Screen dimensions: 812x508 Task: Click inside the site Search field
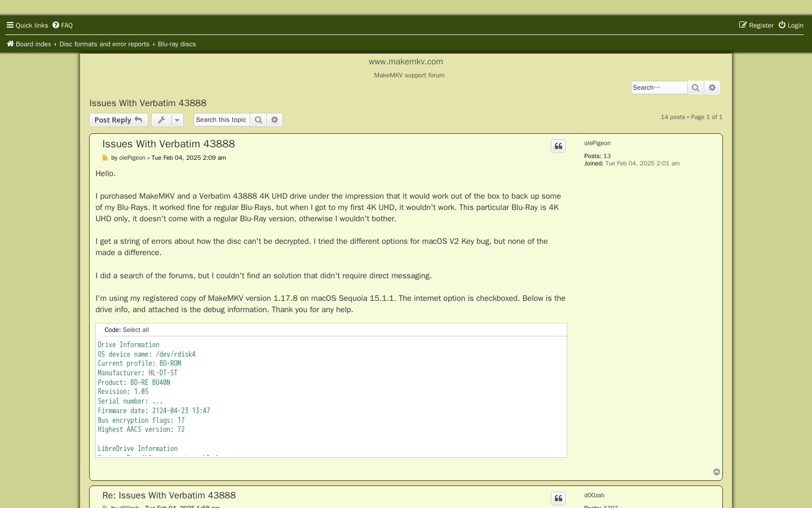click(x=659, y=87)
